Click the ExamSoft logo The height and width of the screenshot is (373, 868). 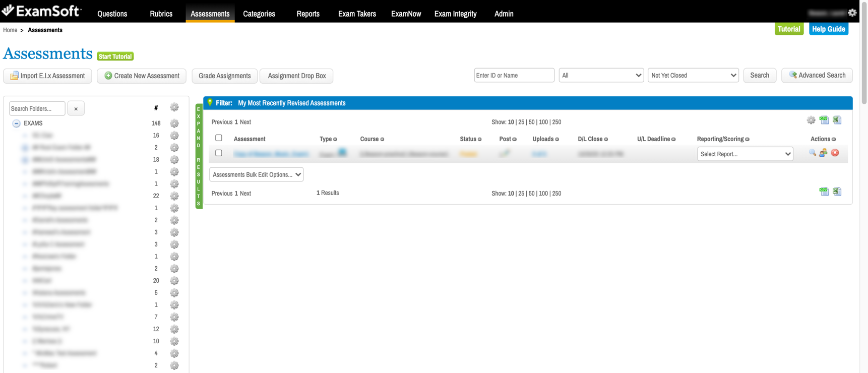[42, 11]
